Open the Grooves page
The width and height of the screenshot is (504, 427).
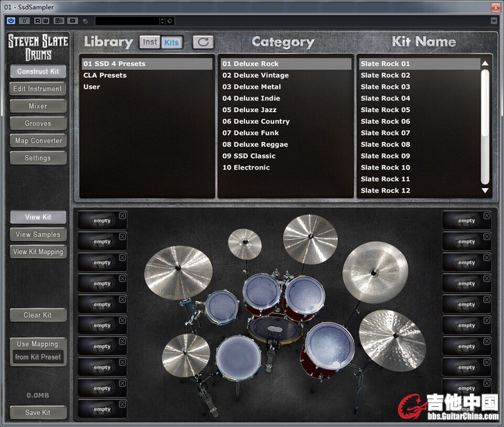[x=38, y=124]
